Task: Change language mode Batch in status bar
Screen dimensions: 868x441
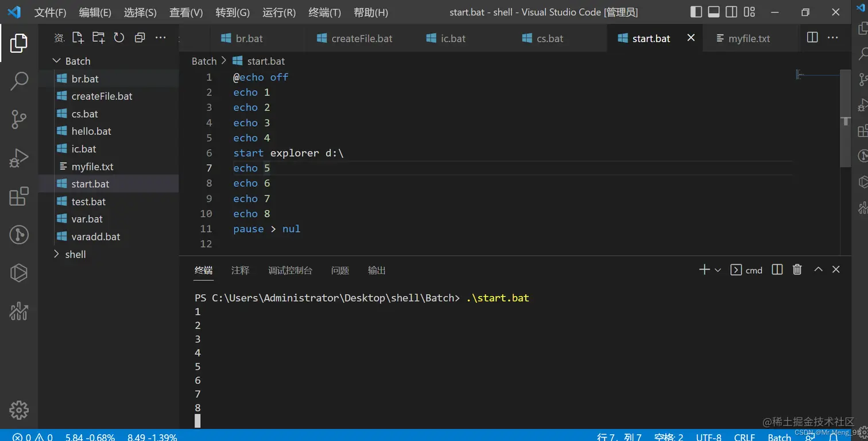Action: [780, 437]
